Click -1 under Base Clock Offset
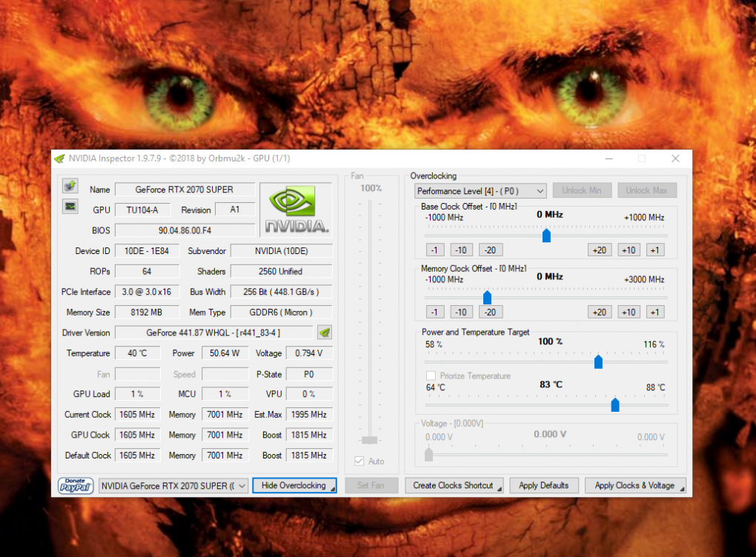756x557 pixels. [x=435, y=250]
